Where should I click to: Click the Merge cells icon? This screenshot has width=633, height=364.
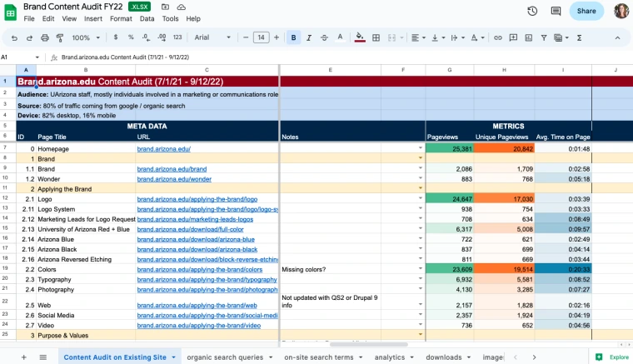(391, 37)
